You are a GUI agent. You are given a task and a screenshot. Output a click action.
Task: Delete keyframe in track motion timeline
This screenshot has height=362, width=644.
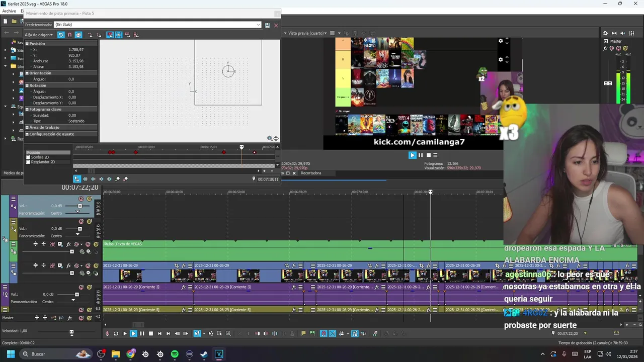pyautogui.click(x=126, y=179)
